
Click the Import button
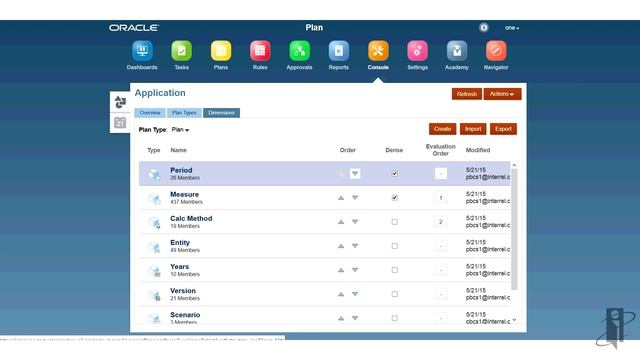(x=473, y=129)
